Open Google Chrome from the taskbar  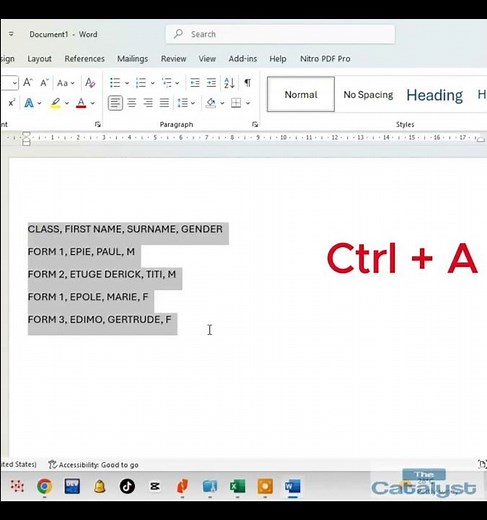(44, 486)
